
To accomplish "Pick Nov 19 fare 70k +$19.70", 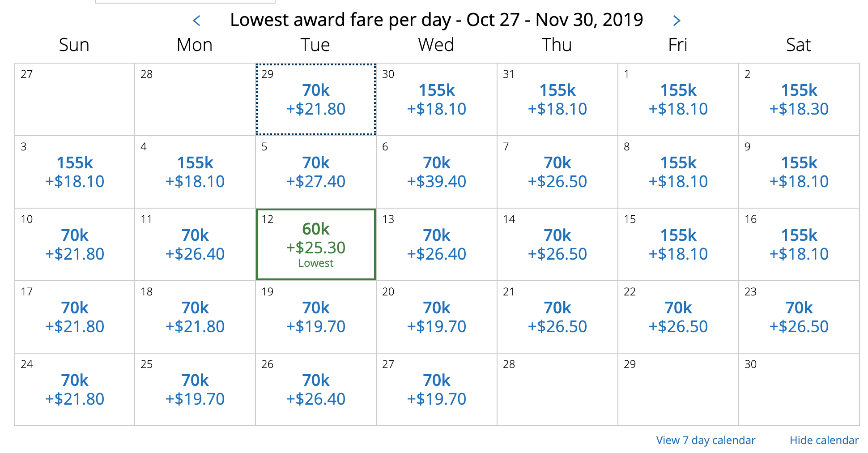I will coord(316,317).
